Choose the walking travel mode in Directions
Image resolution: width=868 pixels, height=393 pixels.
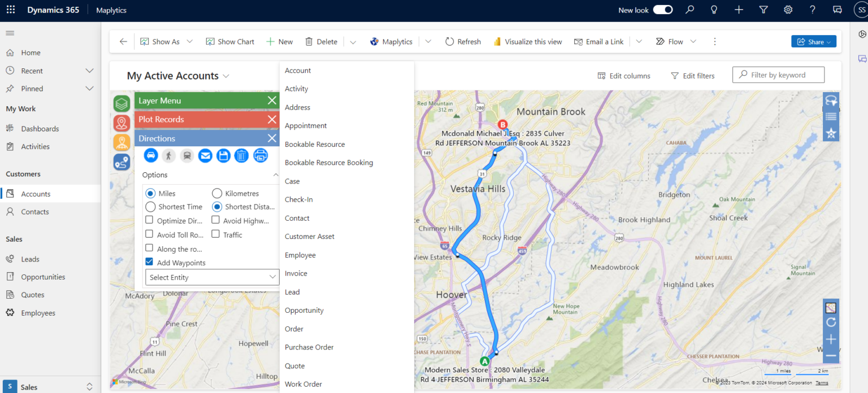168,155
